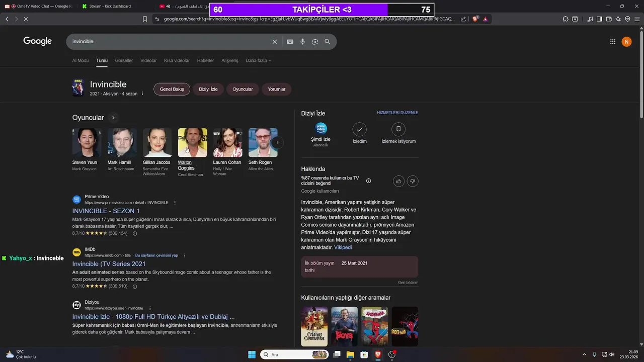Translate the IMDb page (Bu sayfanın çevirisini yap)

coord(156,255)
